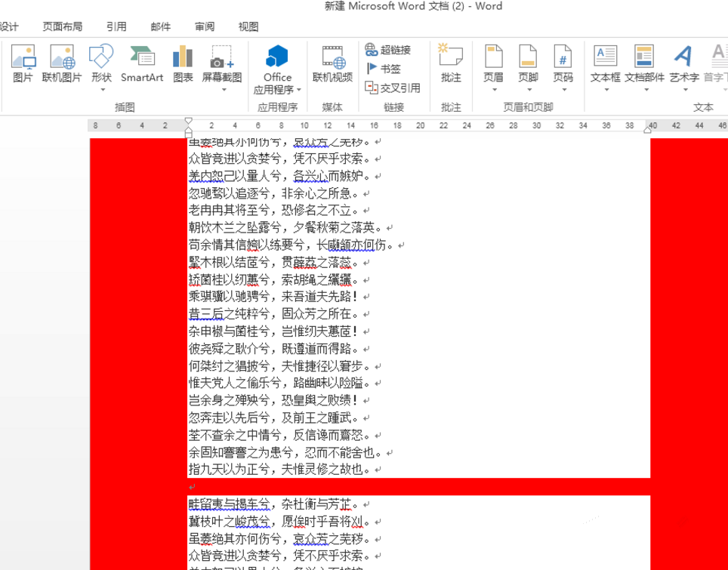Insert a 交叉引用 cross-reference
Viewport: 728px width, 570px height.
coord(393,88)
